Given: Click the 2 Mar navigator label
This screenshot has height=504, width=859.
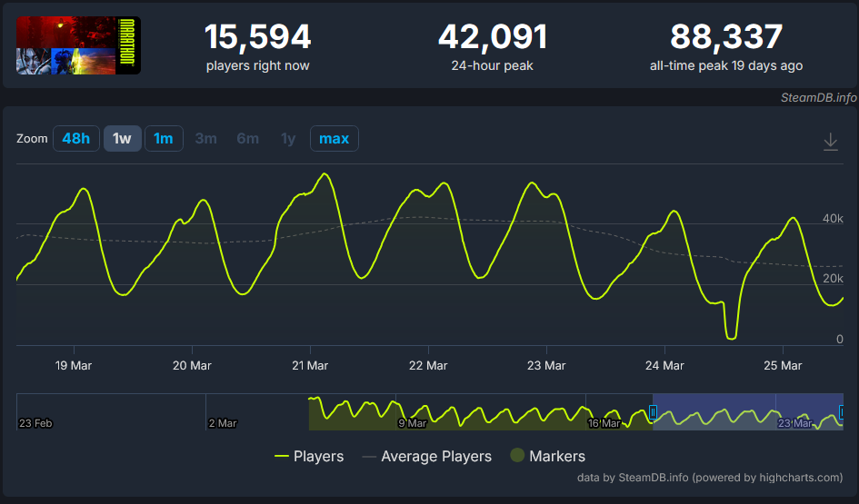Looking at the screenshot, I should pos(223,423).
